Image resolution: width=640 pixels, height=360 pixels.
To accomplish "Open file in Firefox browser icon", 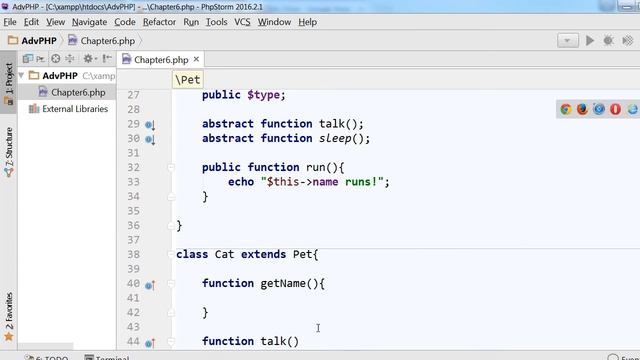I will point(582,109).
